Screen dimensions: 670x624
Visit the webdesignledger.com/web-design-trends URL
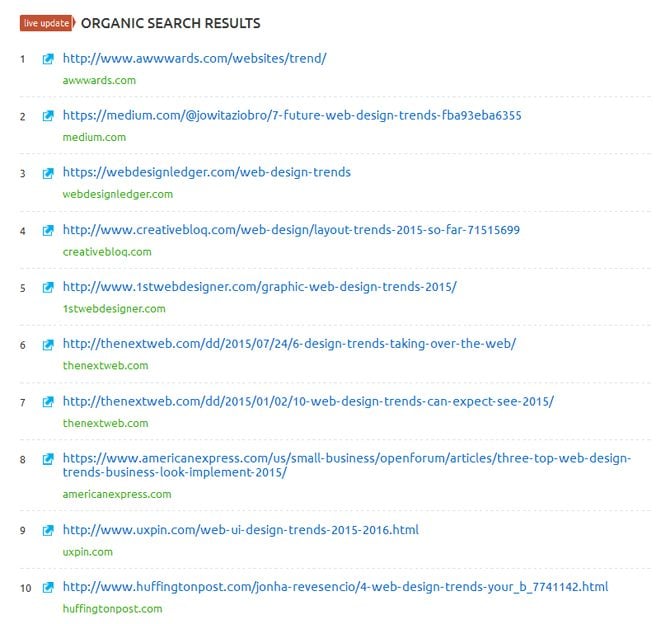pyautogui.click(x=206, y=173)
